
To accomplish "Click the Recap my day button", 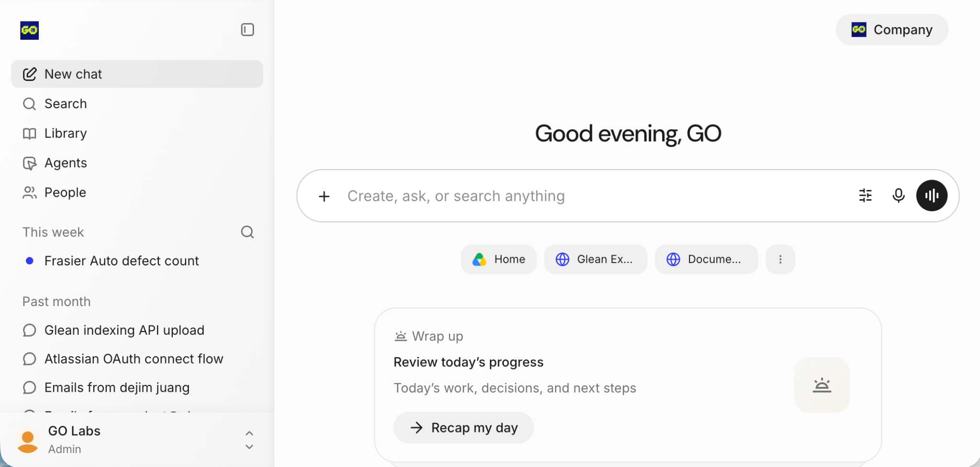I will click(x=463, y=427).
